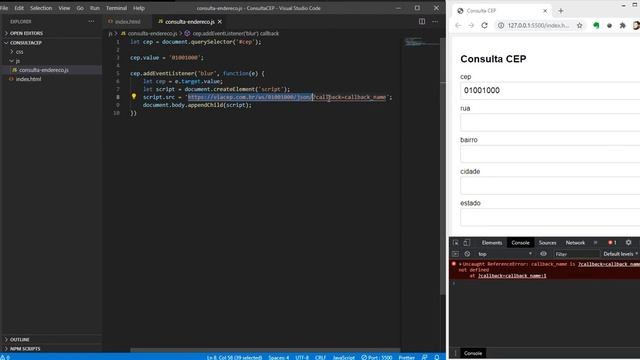This screenshot has height=360, width=640.
Task: Expand the Uncaught ReferenceError message arrow
Action: pyautogui.click(x=460, y=264)
